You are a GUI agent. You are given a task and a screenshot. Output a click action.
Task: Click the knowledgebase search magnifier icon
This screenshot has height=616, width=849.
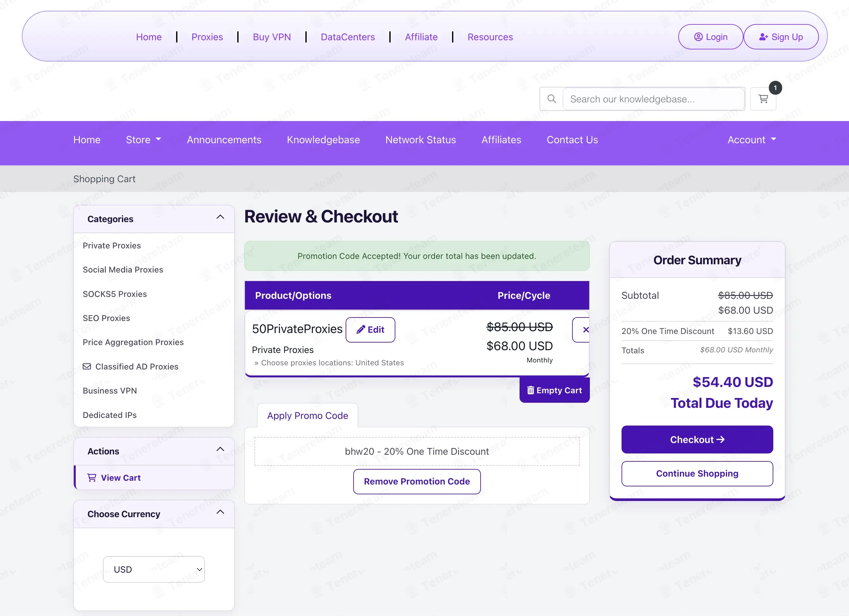[x=552, y=99]
